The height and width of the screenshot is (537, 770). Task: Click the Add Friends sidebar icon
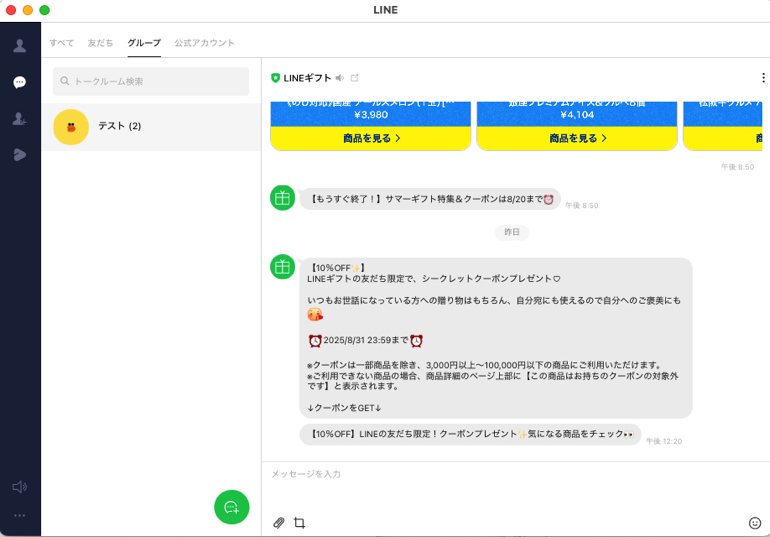pos(19,118)
